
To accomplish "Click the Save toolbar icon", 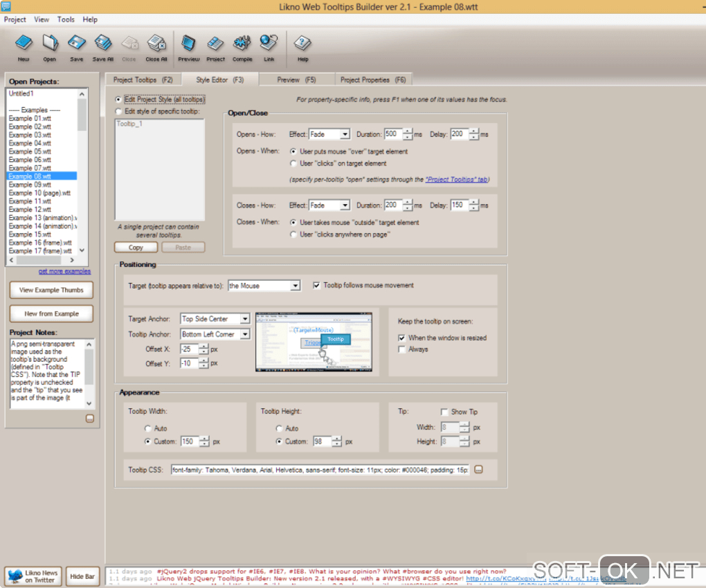I will coord(77,47).
